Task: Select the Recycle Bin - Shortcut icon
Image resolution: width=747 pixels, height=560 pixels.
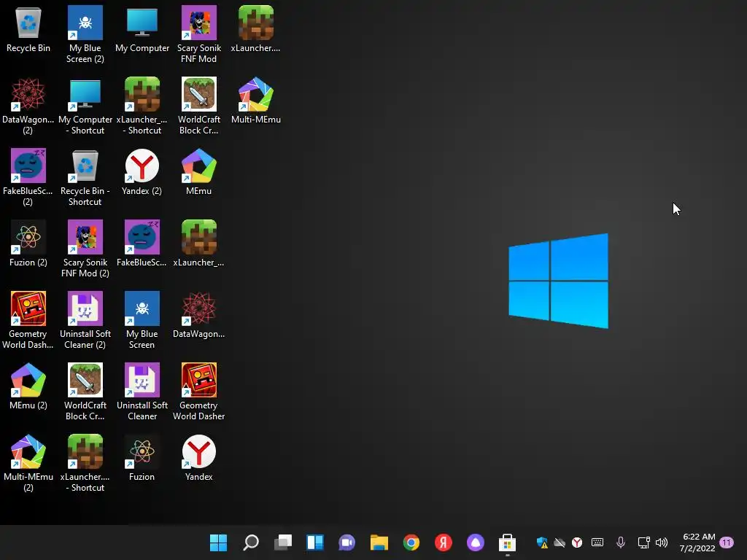Action: tap(85, 177)
